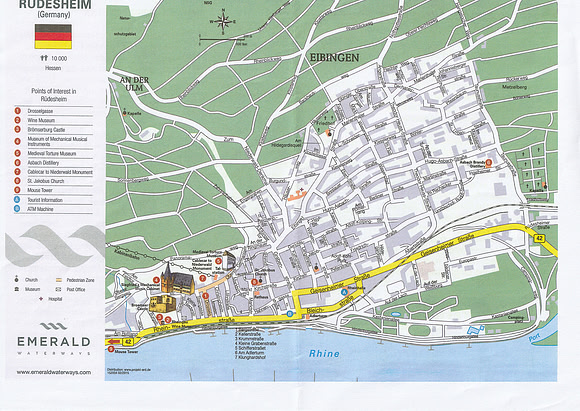
Task: Click the Asbach Brandy Distillery marker on map
Action: point(489,162)
